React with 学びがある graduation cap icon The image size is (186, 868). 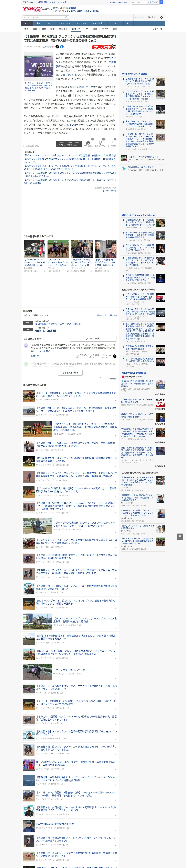88,143
